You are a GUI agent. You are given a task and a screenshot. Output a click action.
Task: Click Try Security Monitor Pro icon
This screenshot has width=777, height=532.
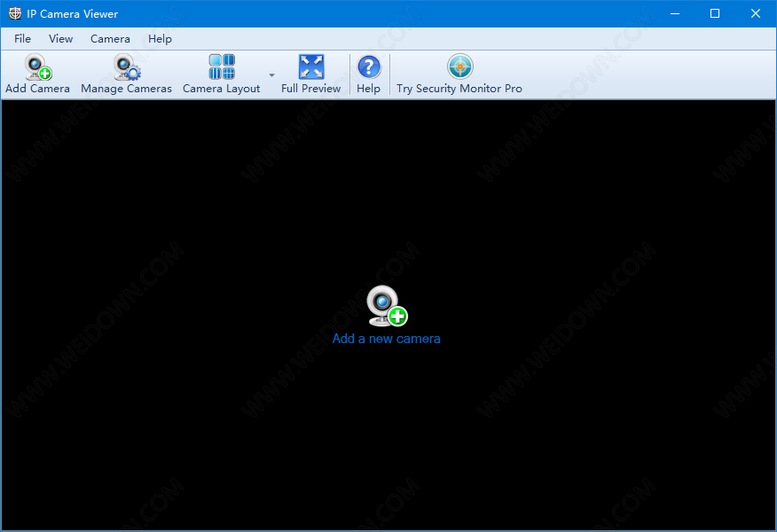(459, 66)
